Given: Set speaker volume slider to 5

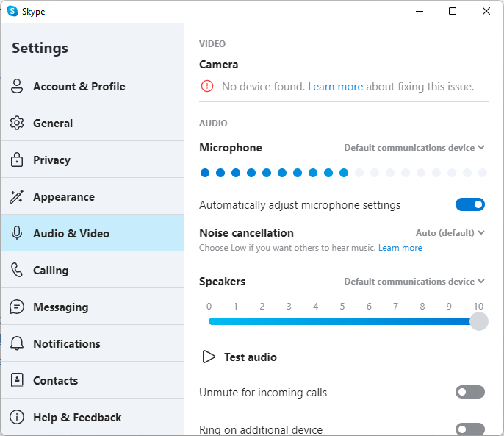Looking at the screenshot, I should tap(342, 321).
